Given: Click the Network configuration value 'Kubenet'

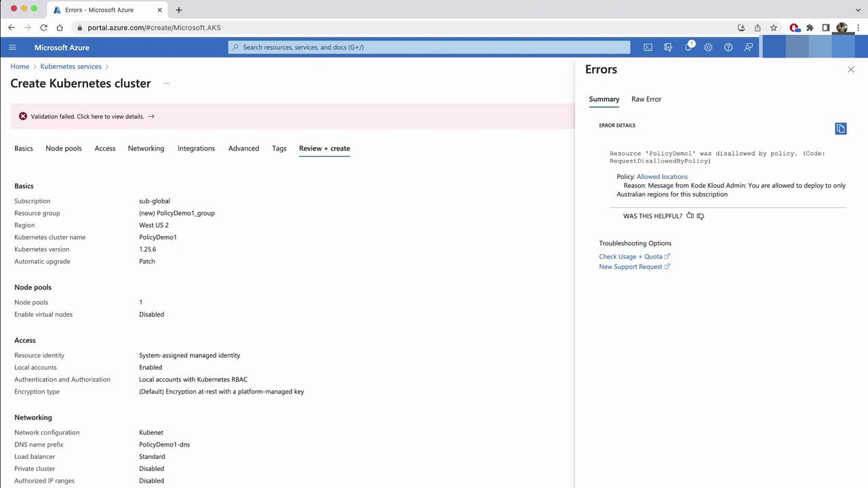Looking at the screenshot, I should 151,432.
